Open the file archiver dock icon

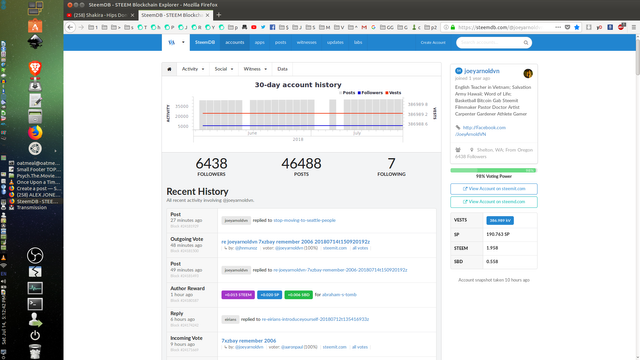coord(35,116)
